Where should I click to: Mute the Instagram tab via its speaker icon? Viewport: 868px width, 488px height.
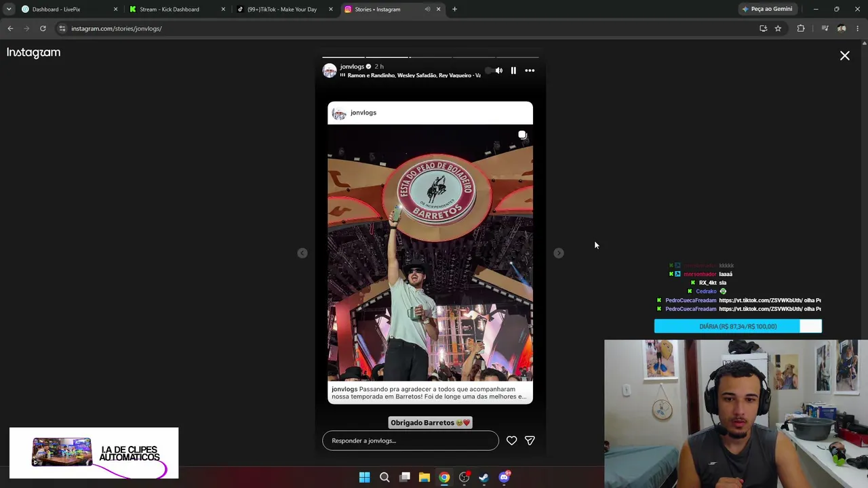(427, 9)
